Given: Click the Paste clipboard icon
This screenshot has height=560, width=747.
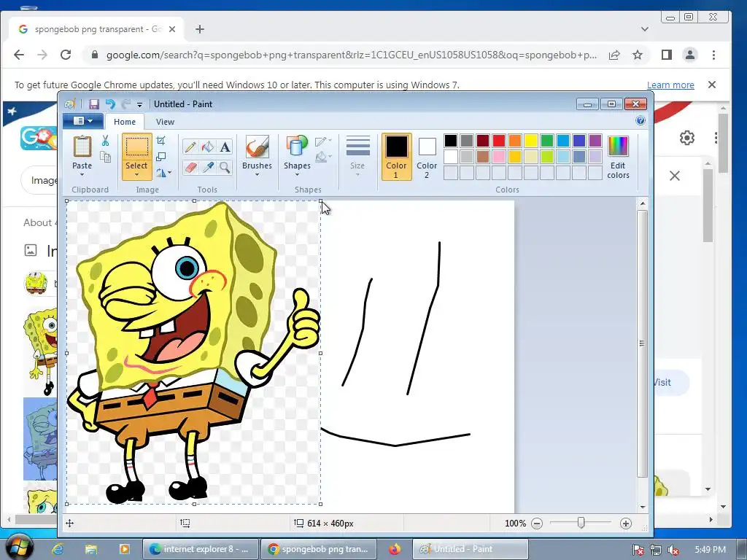Looking at the screenshot, I should (82, 146).
